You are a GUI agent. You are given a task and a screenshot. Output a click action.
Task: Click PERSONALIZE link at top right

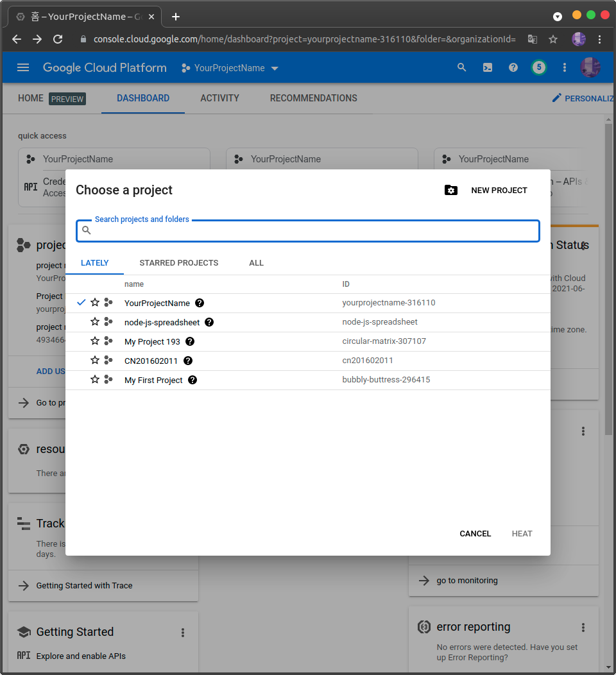(583, 99)
